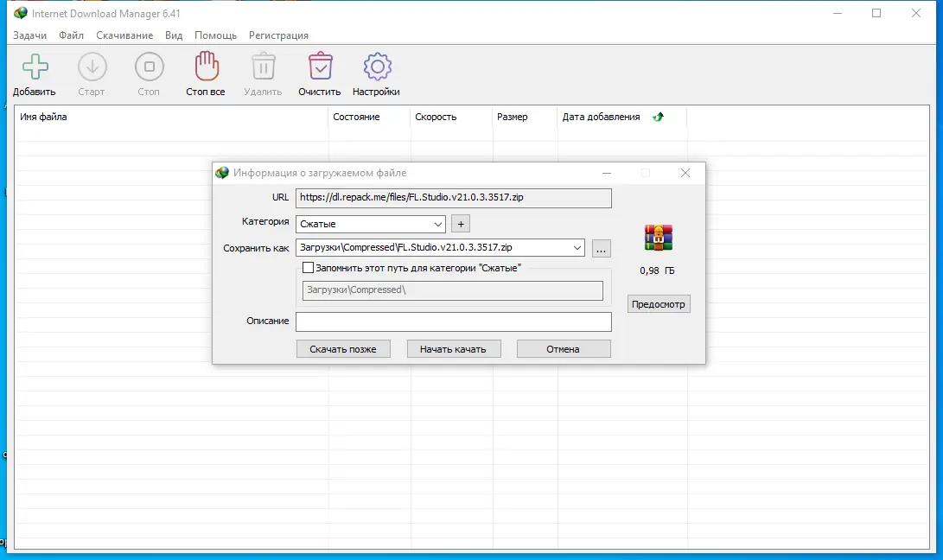
Task: Sort by Дата добавления column header
Action: [621, 117]
